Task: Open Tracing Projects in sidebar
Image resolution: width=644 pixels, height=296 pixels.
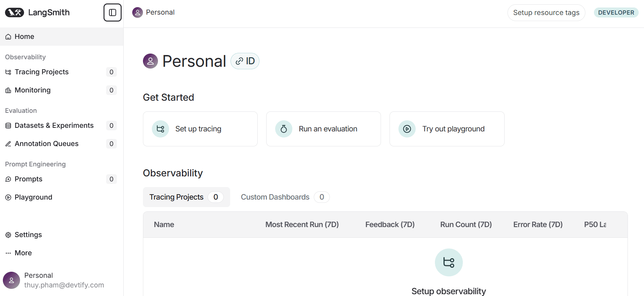Action: click(x=41, y=72)
